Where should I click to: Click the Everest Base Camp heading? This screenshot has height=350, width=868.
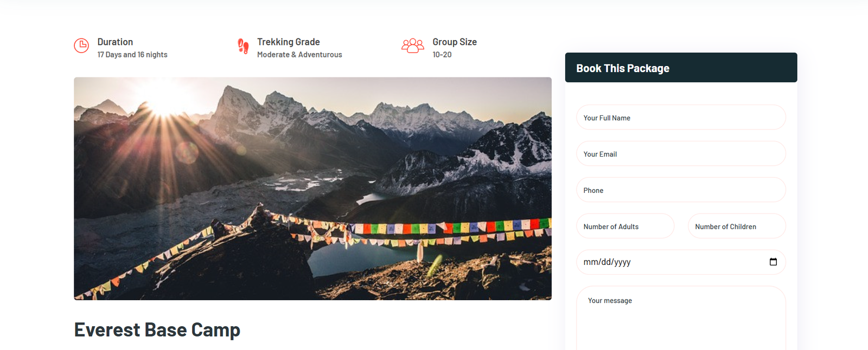coord(157,329)
